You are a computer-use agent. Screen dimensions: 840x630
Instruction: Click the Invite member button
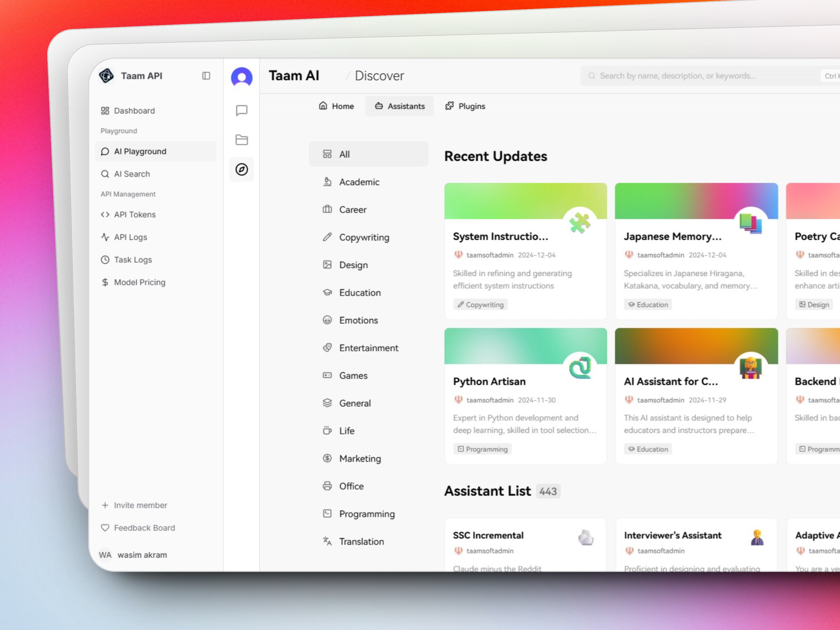pos(140,505)
